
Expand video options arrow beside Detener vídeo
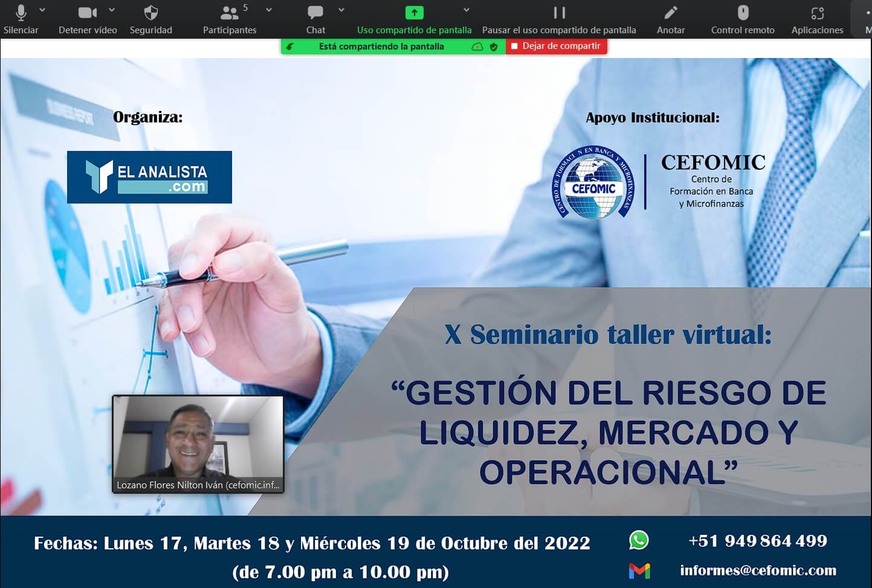pos(112,10)
